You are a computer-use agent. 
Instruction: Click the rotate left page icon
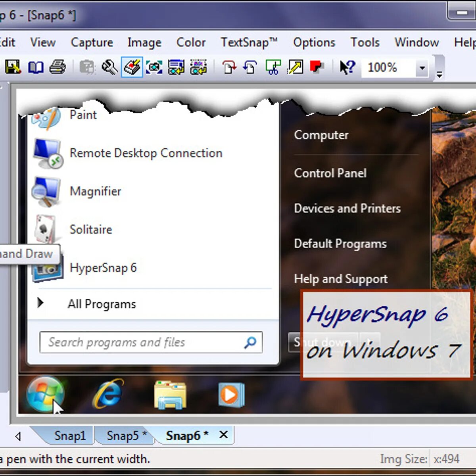250,67
